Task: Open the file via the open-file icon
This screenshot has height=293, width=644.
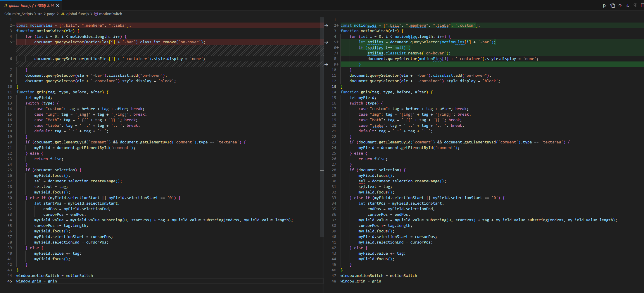Action: [x=612, y=6]
